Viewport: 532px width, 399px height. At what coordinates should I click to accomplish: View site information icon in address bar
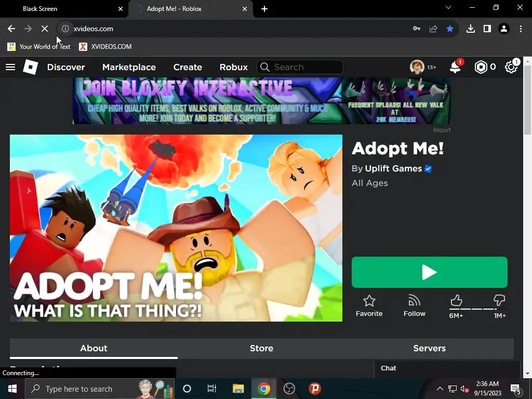[x=65, y=29]
